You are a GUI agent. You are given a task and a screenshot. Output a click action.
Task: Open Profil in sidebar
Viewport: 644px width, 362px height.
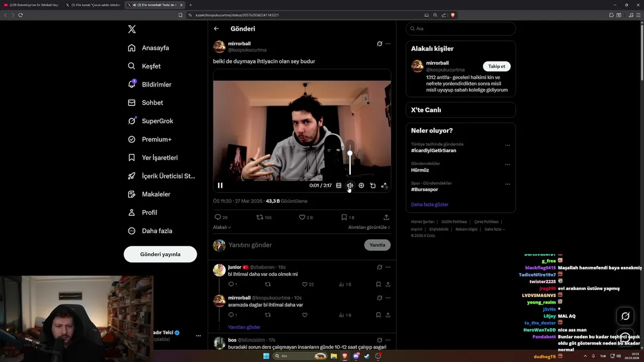pos(142,212)
